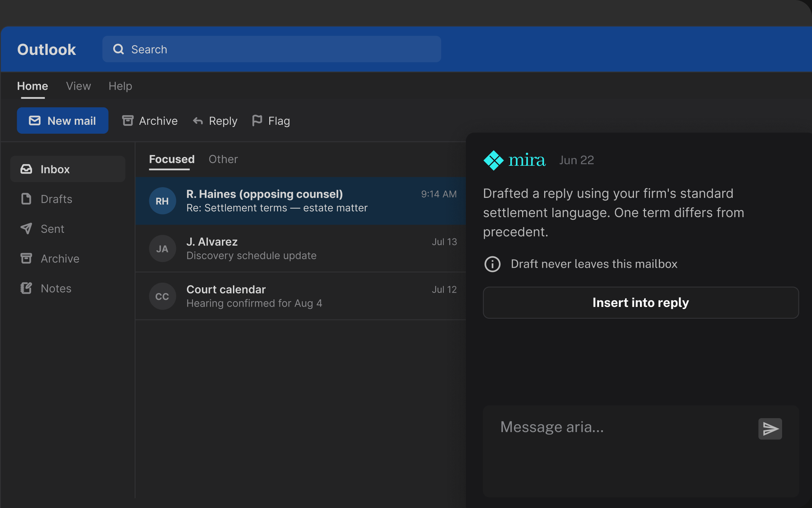This screenshot has height=508, width=812.
Task: Select the Focused inbox tab
Action: point(172,159)
